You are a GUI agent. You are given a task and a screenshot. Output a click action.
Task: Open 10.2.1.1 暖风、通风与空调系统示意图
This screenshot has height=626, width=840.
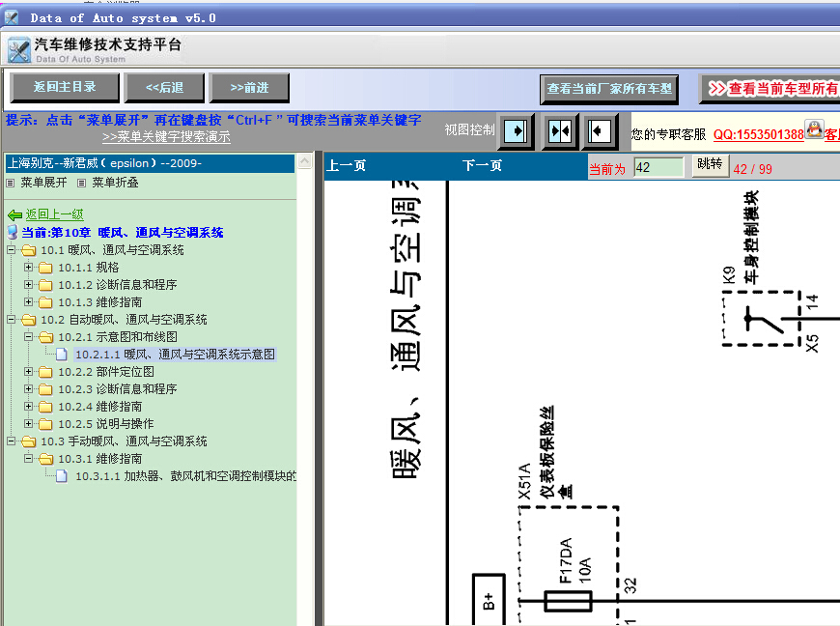(175, 355)
